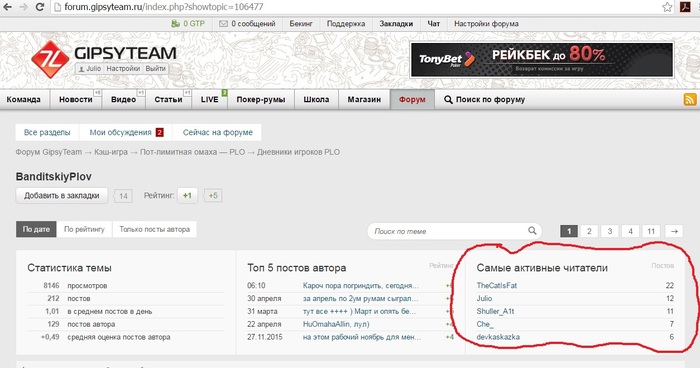
Task: Open the Покер-румы menu item
Action: pos(261,100)
